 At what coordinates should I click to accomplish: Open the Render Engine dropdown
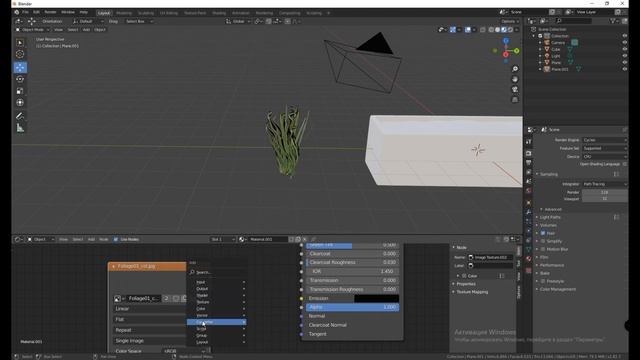click(x=605, y=140)
